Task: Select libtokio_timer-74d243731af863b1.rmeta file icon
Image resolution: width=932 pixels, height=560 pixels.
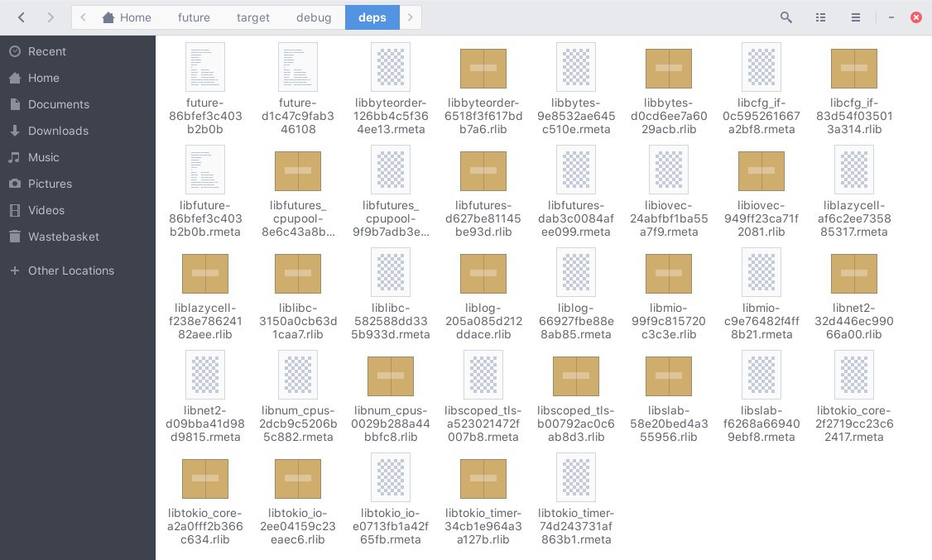Action: [x=576, y=477]
